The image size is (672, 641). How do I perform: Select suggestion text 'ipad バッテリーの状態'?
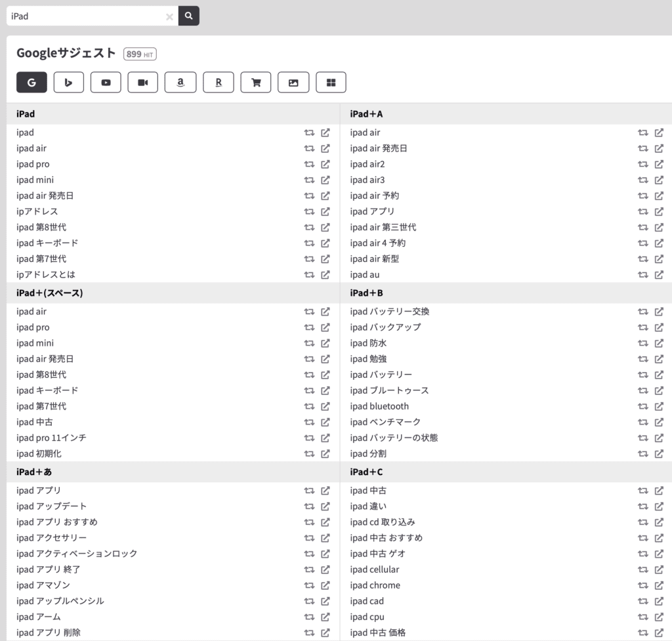point(394,438)
